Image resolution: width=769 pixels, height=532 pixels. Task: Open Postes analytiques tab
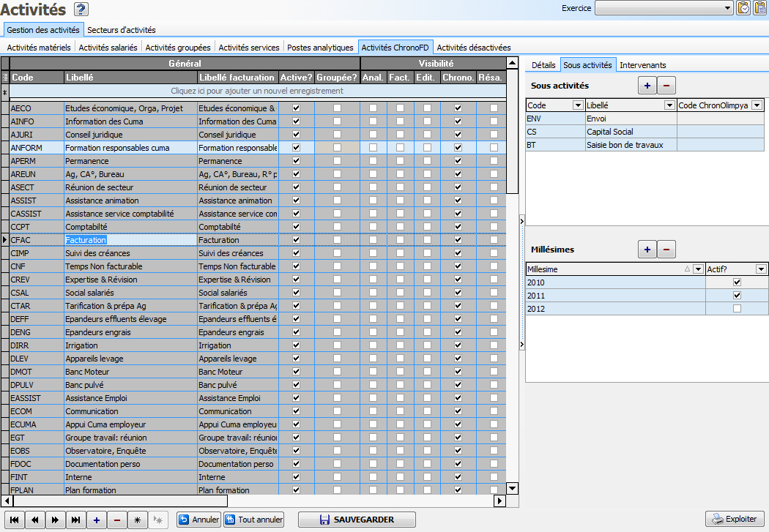coord(320,48)
